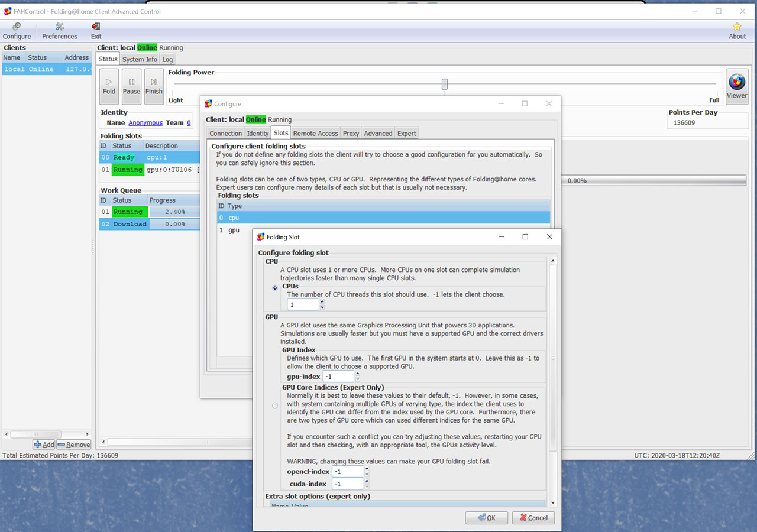757x532 pixels.
Task: Click OK in the Folding Slot dialog
Action: coord(487,518)
